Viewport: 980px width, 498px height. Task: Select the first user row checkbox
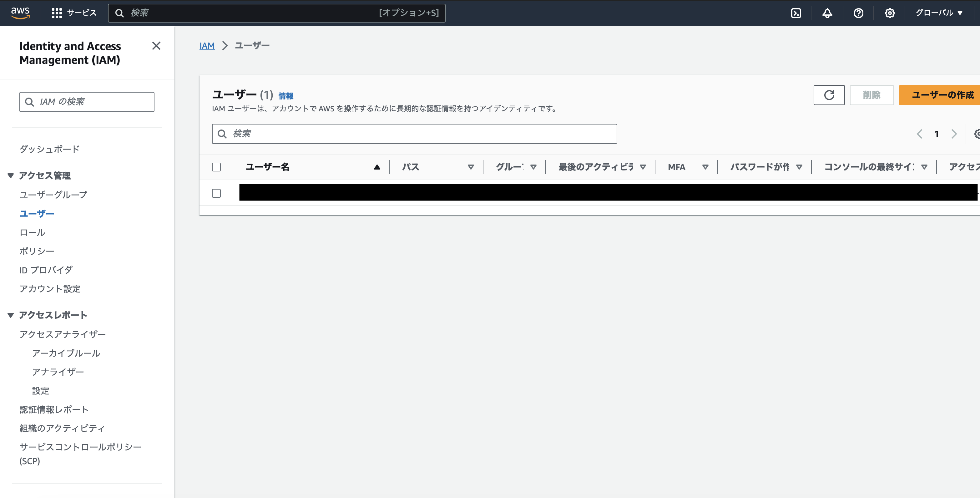coord(216,193)
